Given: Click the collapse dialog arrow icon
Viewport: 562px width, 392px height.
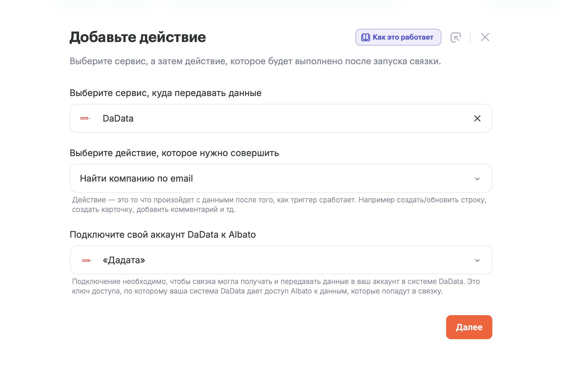Looking at the screenshot, I should [x=455, y=37].
